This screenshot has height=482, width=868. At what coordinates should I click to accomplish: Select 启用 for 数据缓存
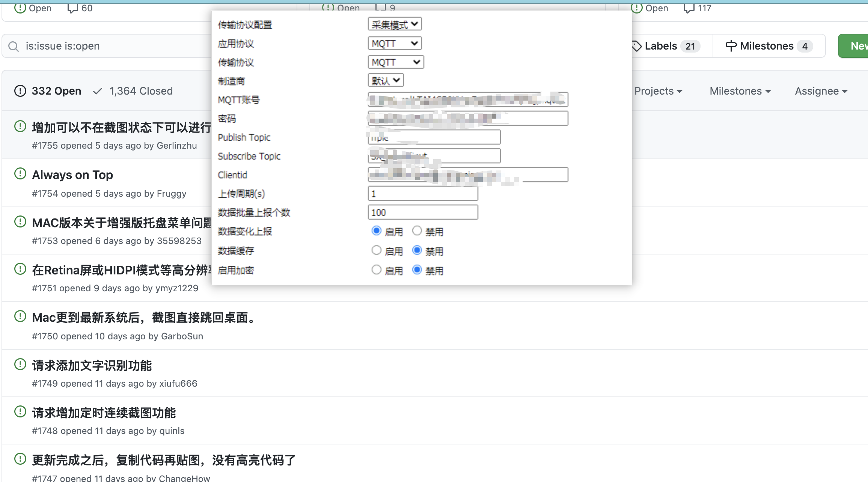(377, 250)
